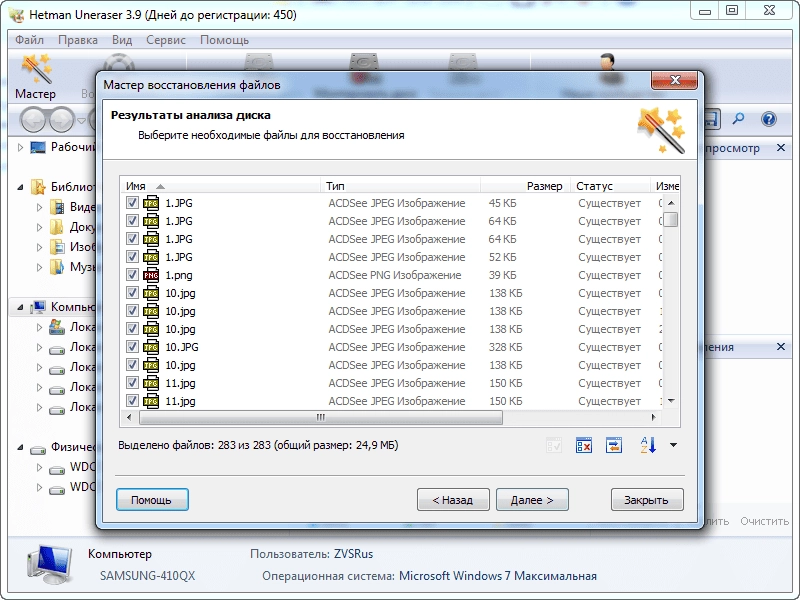800x600 pixels.
Task: Click the SAMSUNG-410QX computer name text
Action: coord(147,576)
